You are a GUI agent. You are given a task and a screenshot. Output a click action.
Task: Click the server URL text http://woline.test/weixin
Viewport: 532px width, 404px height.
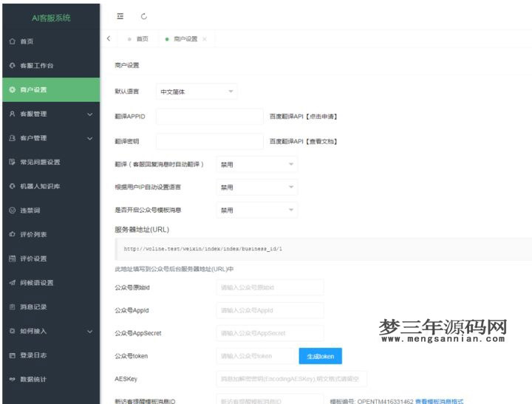pos(203,249)
